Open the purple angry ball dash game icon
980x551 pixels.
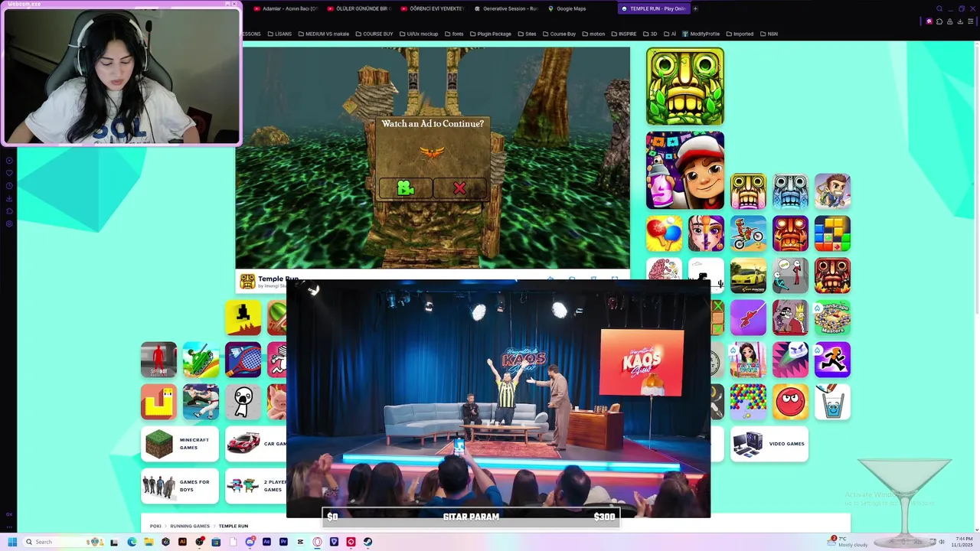click(790, 360)
